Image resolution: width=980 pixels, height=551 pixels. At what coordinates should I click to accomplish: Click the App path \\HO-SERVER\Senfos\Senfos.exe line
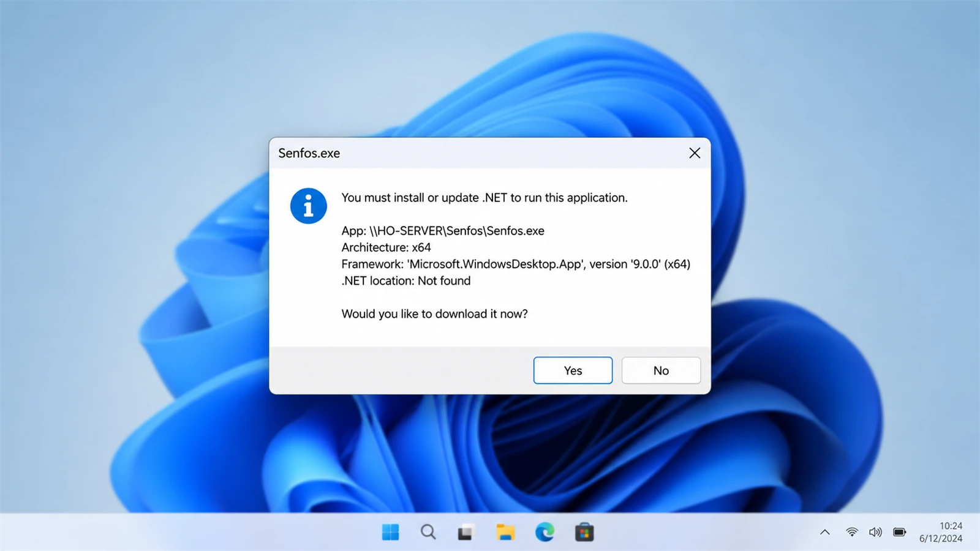pos(443,231)
